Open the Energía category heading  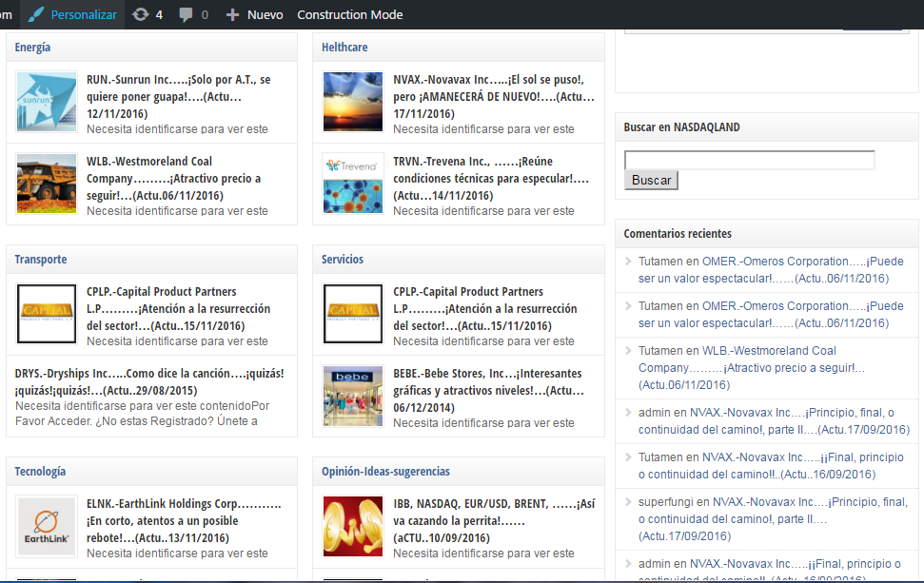pos(32,48)
